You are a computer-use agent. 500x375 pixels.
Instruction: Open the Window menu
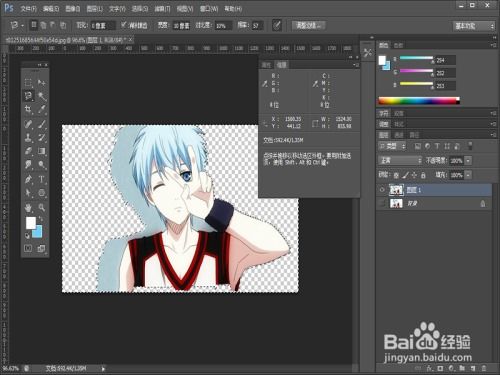pyautogui.click(x=209, y=9)
